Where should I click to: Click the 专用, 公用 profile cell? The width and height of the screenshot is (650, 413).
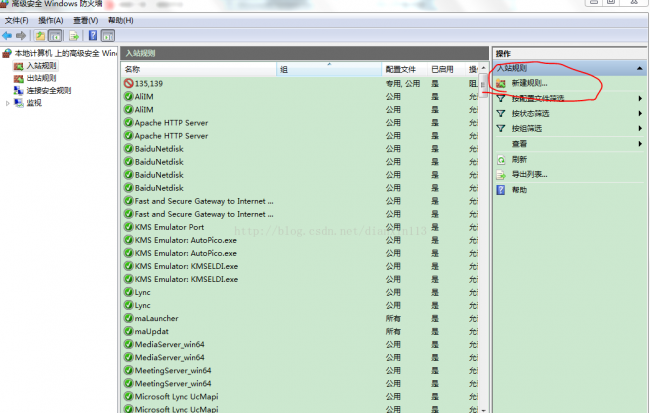click(403, 84)
